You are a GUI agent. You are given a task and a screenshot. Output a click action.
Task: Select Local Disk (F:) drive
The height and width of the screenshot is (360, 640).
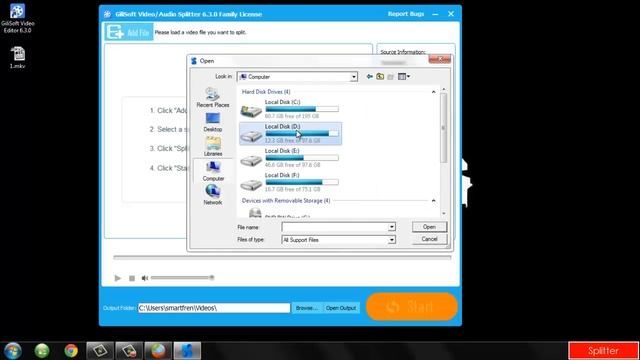click(x=290, y=182)
